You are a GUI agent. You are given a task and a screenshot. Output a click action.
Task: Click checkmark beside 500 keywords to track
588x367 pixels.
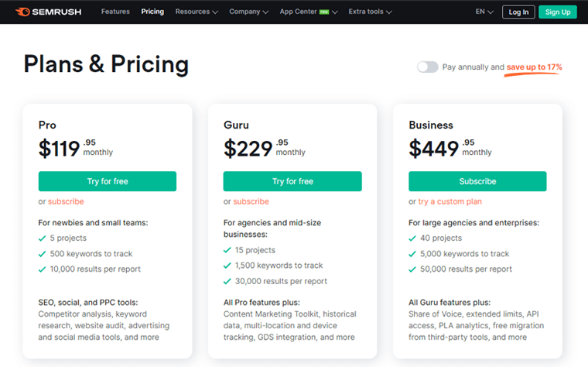[x=42, y=254]
